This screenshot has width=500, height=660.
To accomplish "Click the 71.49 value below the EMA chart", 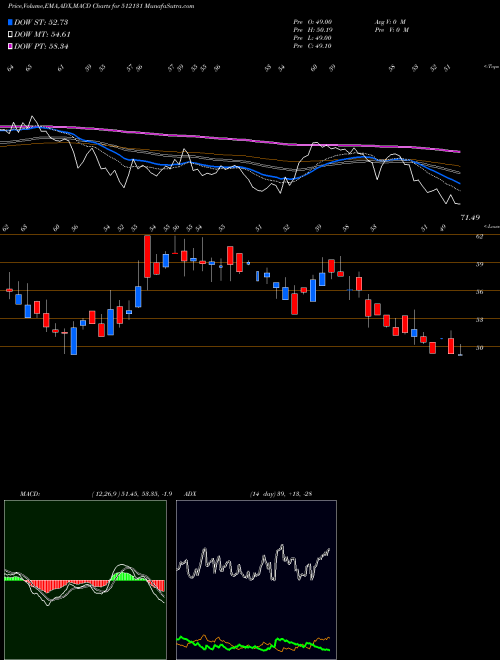I will 470,218.
